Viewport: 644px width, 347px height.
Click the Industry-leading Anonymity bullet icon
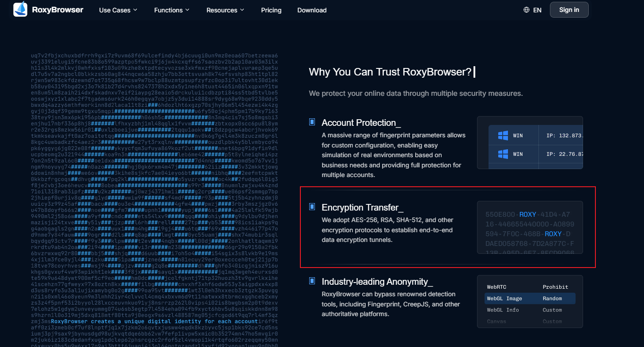tap(312, 281)
